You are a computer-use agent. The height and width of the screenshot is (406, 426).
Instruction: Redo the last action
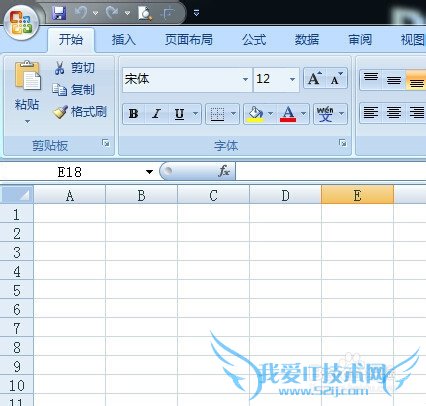pos(113,13)
